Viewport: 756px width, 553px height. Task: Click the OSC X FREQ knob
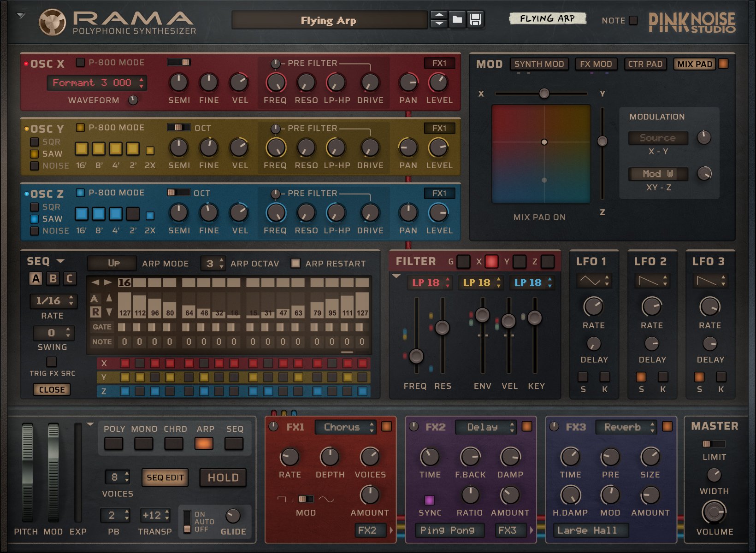(276, 82)
